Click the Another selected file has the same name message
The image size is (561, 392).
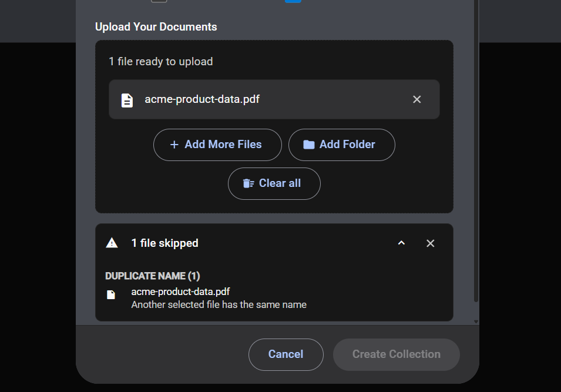[x=219, y=304]
